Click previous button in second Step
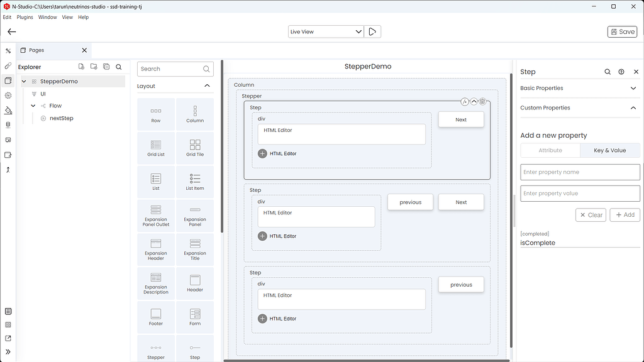 410,202
